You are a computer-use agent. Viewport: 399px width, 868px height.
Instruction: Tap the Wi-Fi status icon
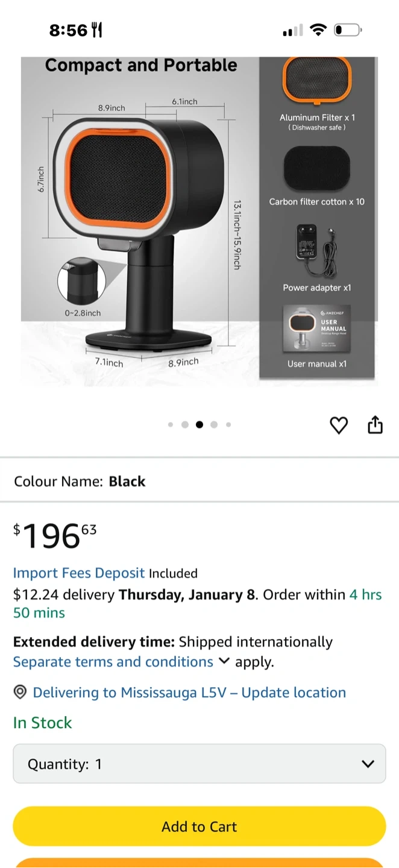tap(318, 30)
